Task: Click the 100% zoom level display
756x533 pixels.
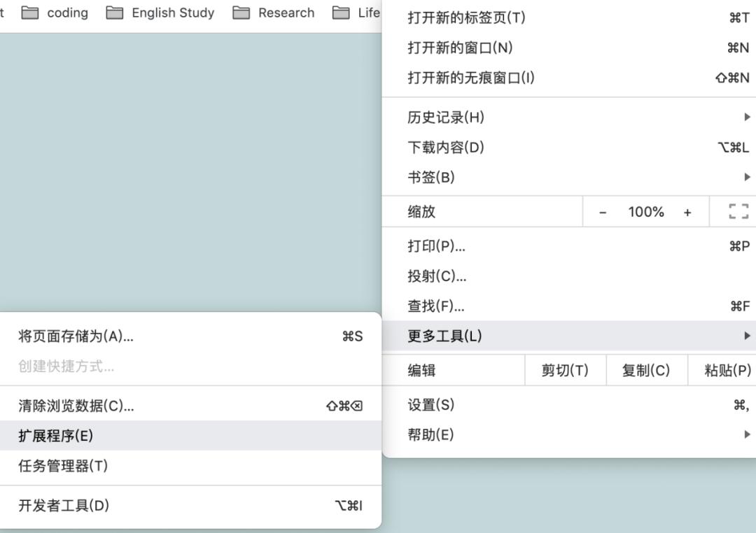Action: click(645, 211)
